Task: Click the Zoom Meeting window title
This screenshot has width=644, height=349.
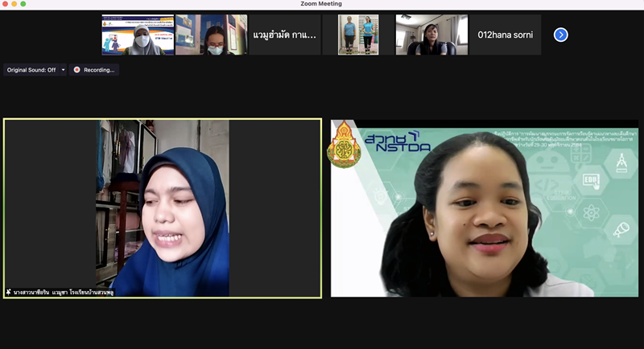Action: 322,5
